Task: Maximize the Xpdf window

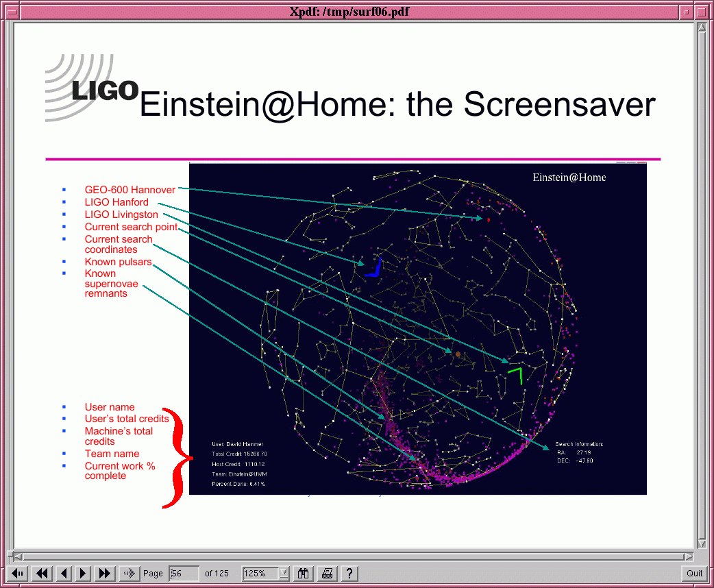Action: [702, 12]
